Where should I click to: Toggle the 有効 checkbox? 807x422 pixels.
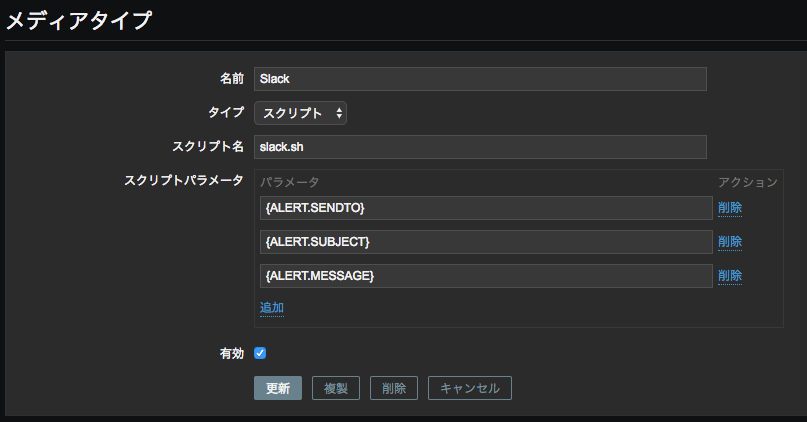pos(260,353)
